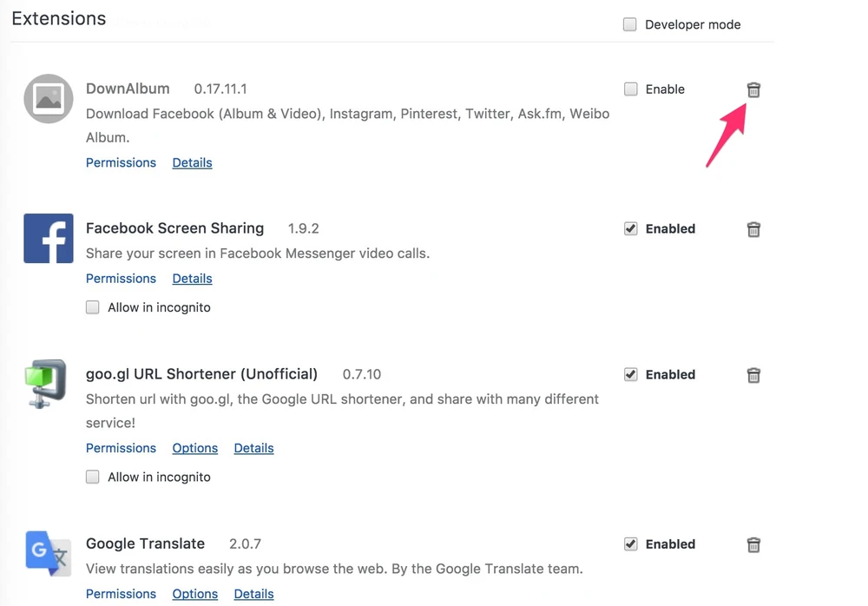Enable Developer mode checkbox
Image resolution: width=868 pixels, height=606 pixels.
(x=630, y=24)
